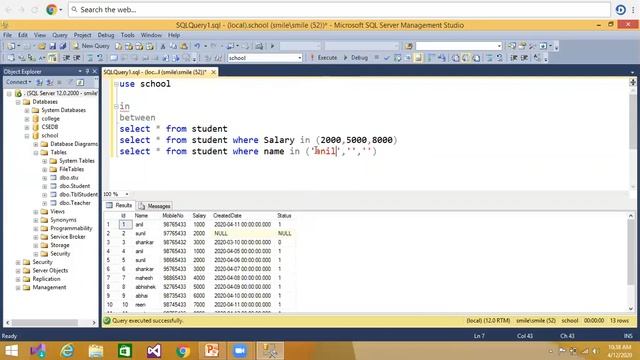Select the Programmability folder
Image resolution: width=640 pixels, height=360 pixels.
click(x=71, y=228)
